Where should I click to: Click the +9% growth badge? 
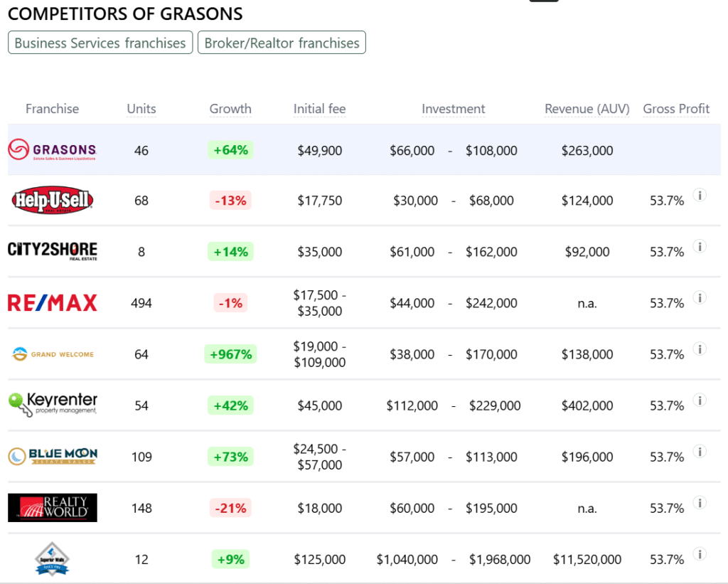(230, 559)
